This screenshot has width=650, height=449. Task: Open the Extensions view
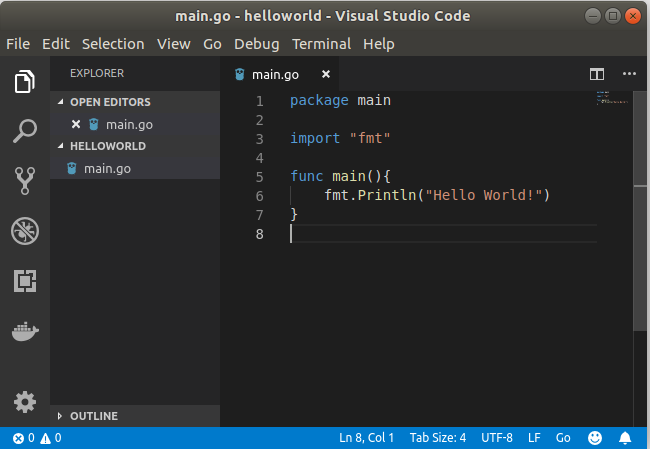(25, 281)
